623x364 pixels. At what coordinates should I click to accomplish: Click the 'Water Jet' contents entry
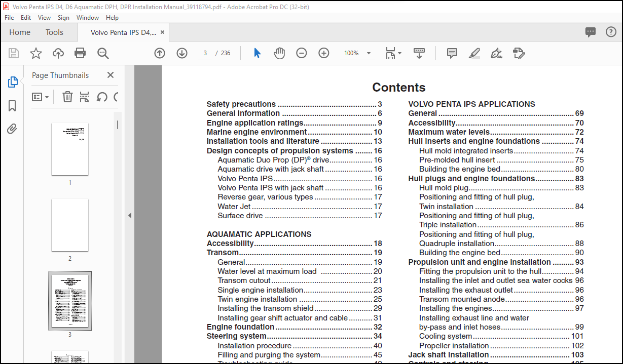[300, 207]
